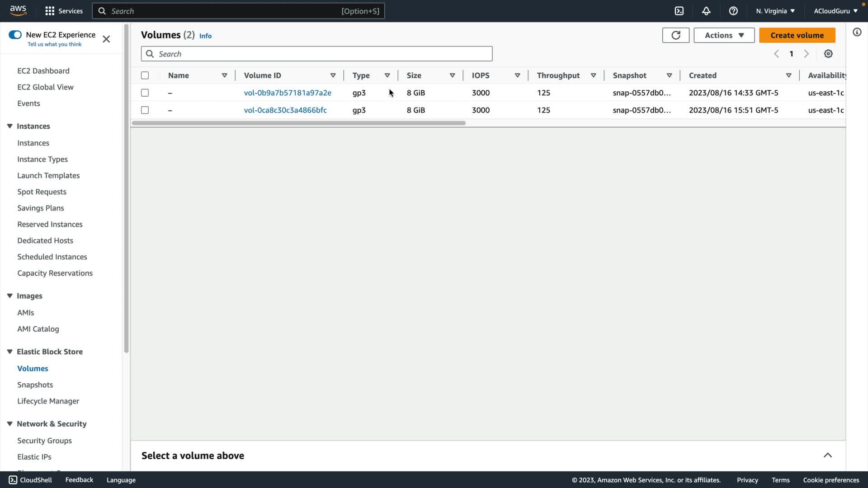Open Snapshots in the sidebar
Viewport: 868px width, 488px height.
tap(35, 385)
